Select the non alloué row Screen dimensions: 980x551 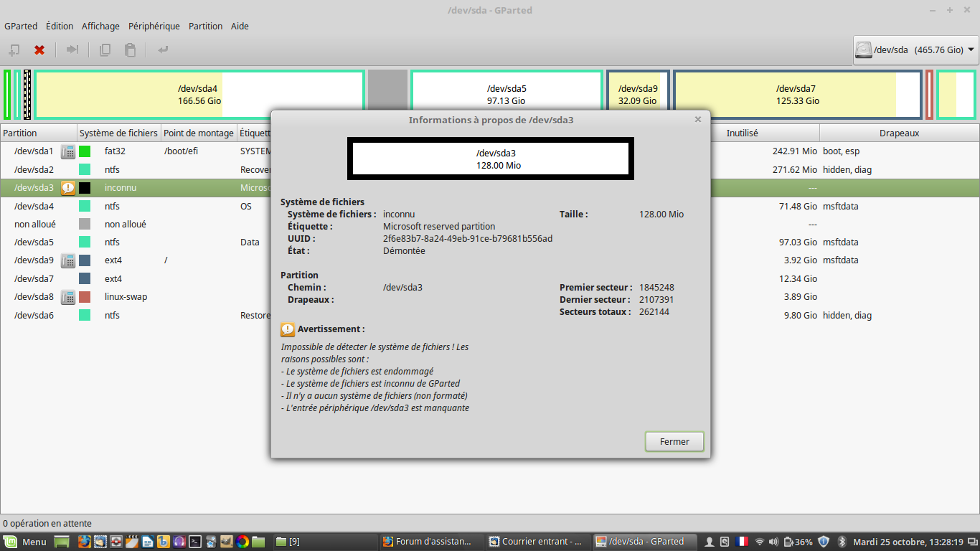(x=490, y=224)
